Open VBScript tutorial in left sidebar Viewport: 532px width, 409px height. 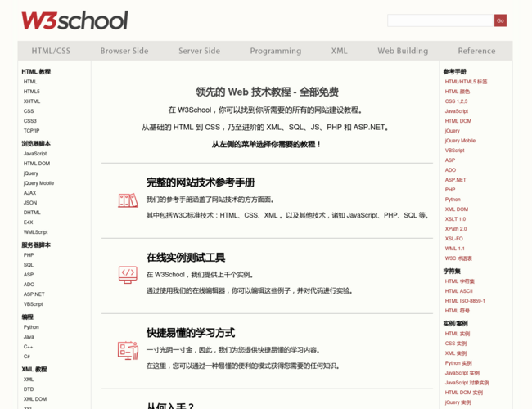point(34,304)
